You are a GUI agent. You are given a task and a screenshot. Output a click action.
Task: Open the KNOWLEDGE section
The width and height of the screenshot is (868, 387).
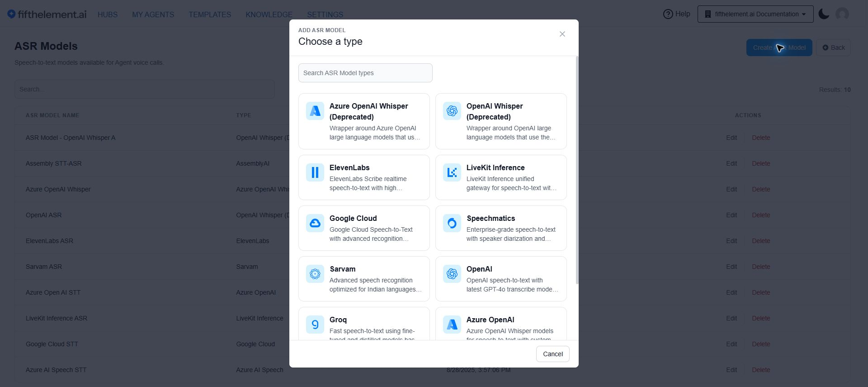[x=269, y=14]
